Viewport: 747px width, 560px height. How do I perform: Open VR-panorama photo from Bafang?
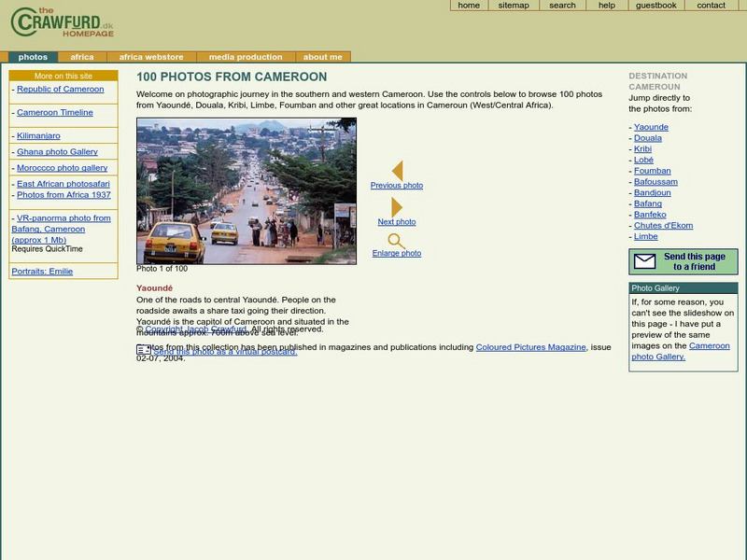coord(63,218)
